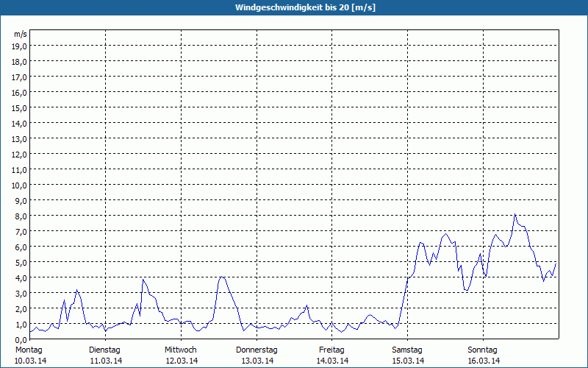Click the chart title 'Windgeschwindigkeit bis 20 [m/s]'
Image resolution: width=588 pixels, height=368 pixels.
point(305,7)
